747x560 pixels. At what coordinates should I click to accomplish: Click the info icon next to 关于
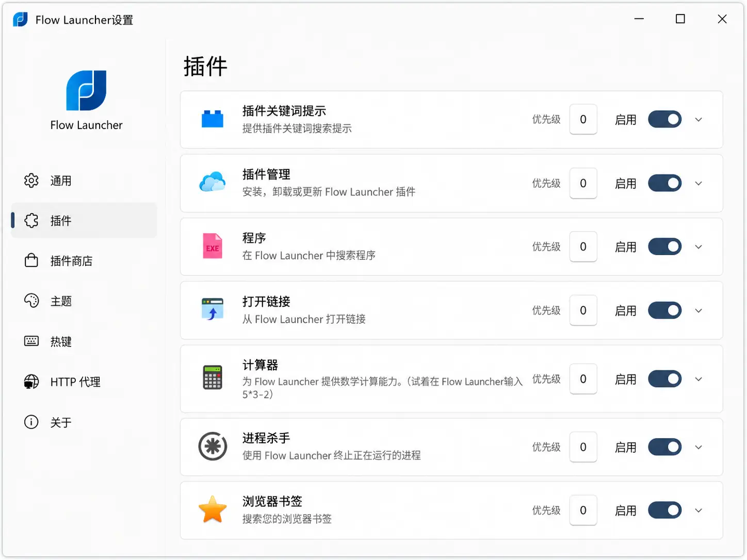click(x=31, y=422)
